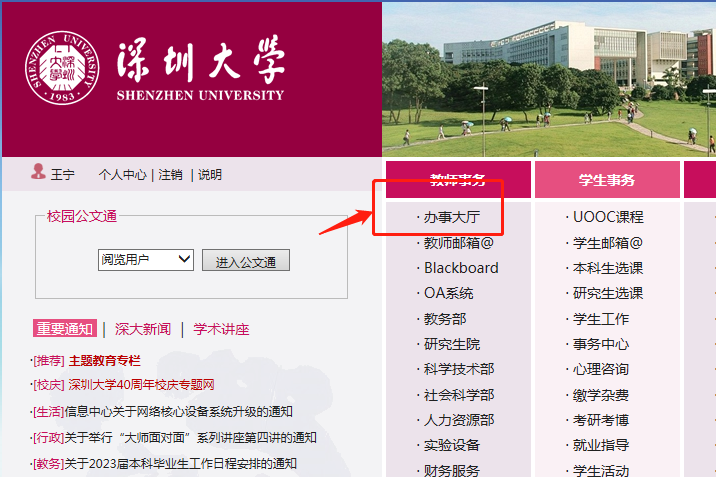716x477 pixels.
Task: Switch to the 深大新闻 tab
Action: pos(142,329)
